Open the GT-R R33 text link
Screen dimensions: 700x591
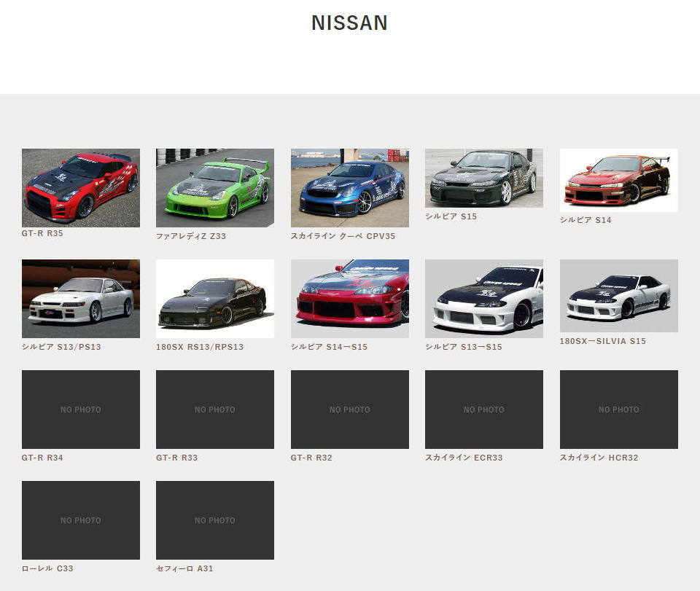pos(176,458)
